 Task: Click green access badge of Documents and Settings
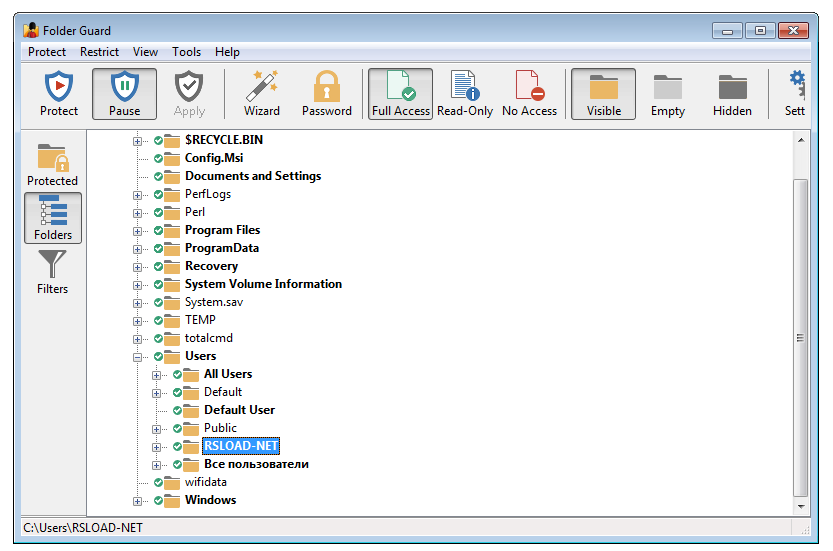pos(158,176)
